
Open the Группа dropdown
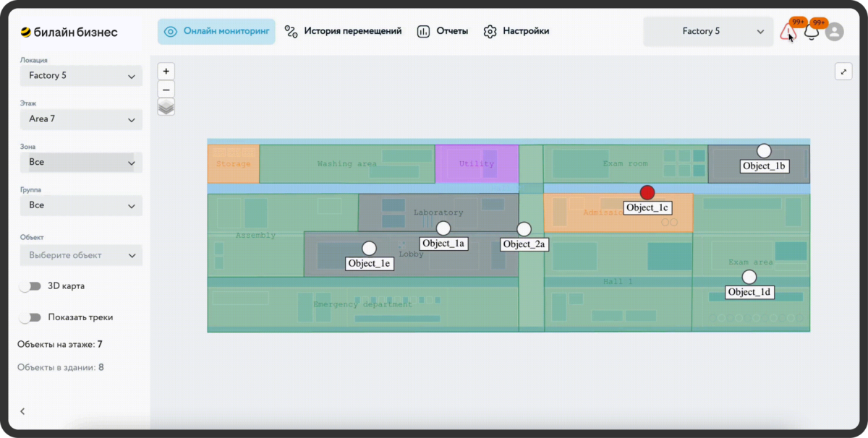coord(81,206)
